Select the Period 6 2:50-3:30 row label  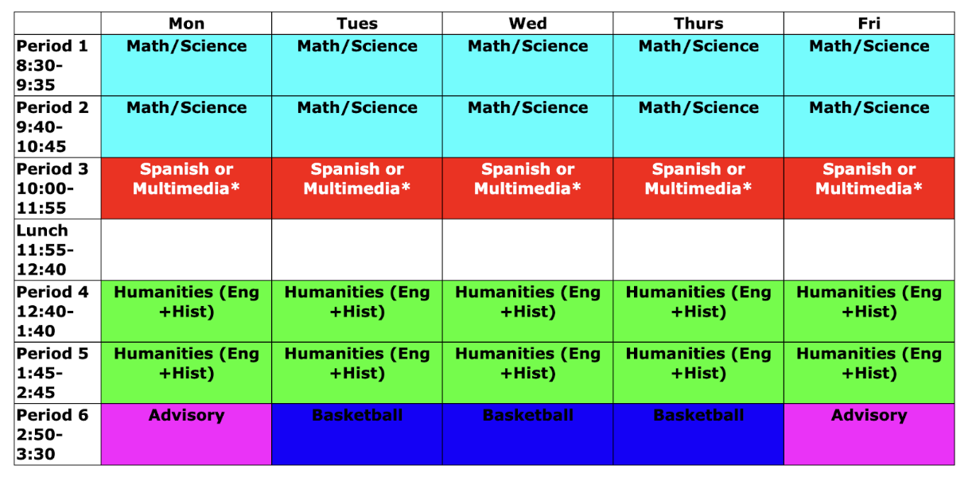[x=57, y=434]
